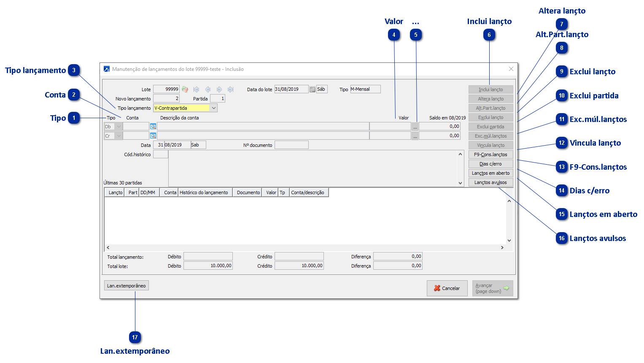Open account lookup on the Db row
644x363 pixels.
[x=153, y=126]
